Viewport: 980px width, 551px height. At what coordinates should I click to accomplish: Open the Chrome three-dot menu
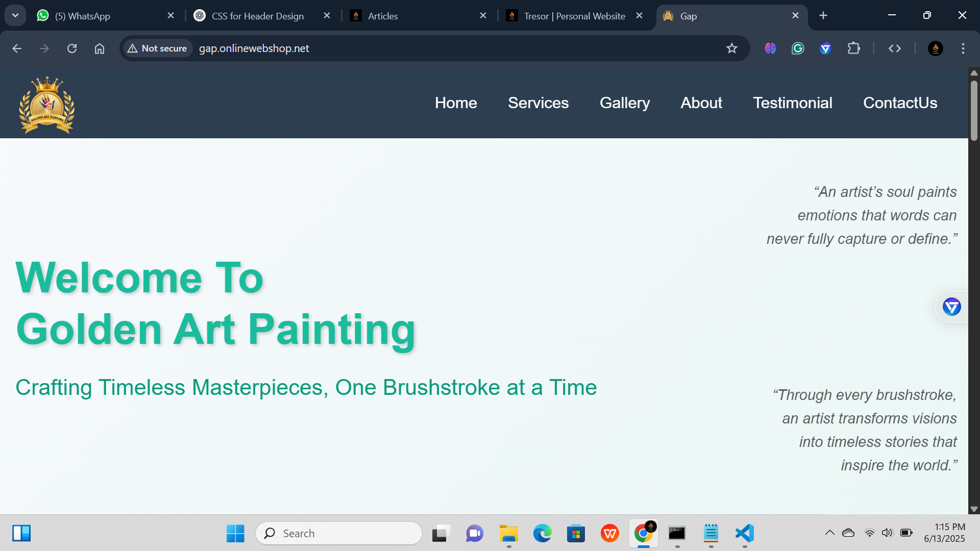pos(963,48)
